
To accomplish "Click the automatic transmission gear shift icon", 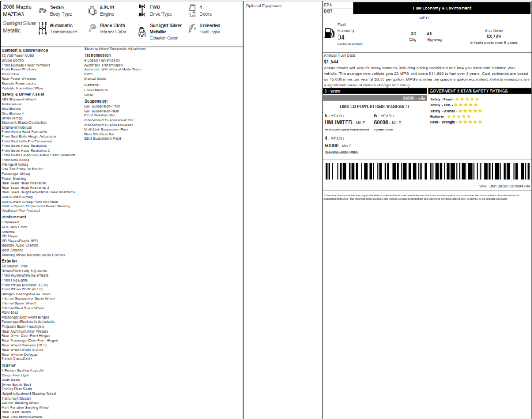I will pyautogui.click(x=42, y=28).
